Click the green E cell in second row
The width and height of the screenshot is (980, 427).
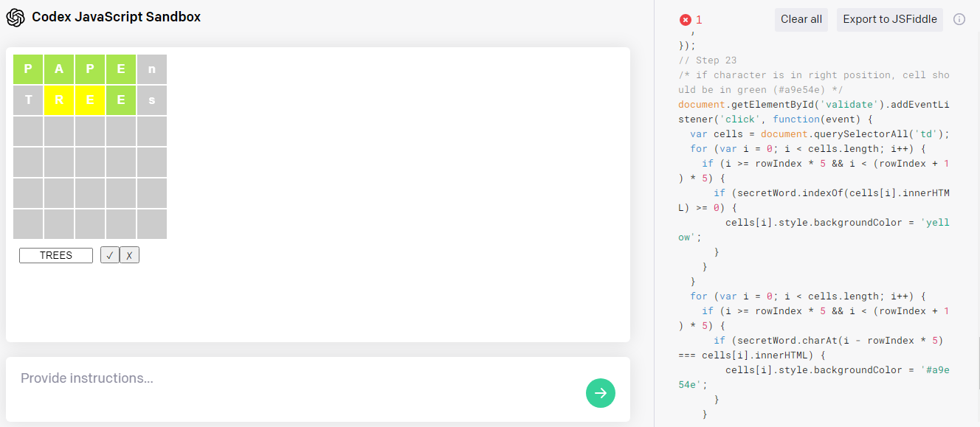(121, 100)
